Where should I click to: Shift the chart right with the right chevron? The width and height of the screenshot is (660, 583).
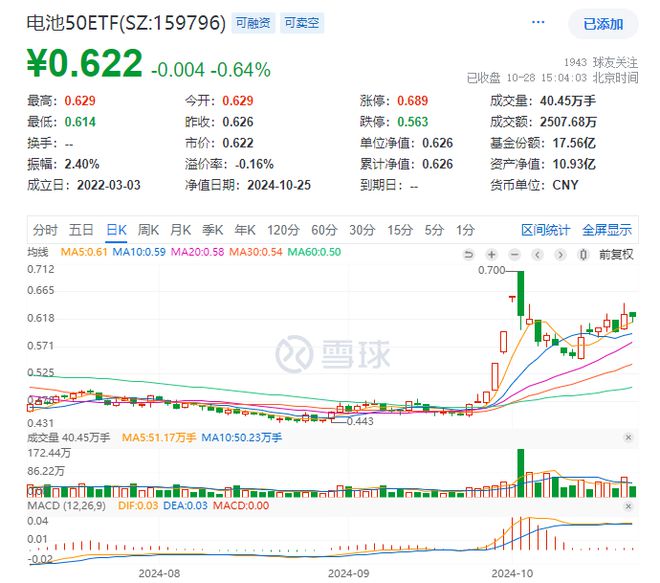click(x=560, y=254)
